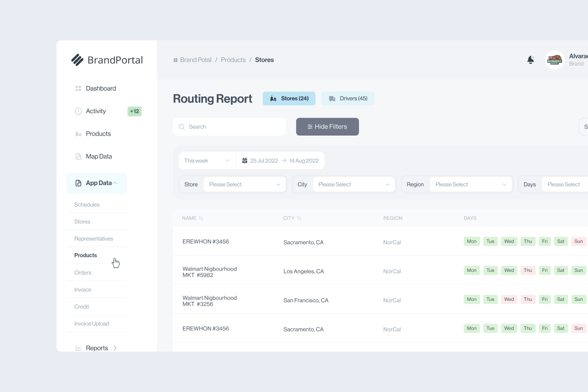Viewport: 588px width, 392px height.
Task: Sort table by NAME arrows icon
Action: (201, 218)
